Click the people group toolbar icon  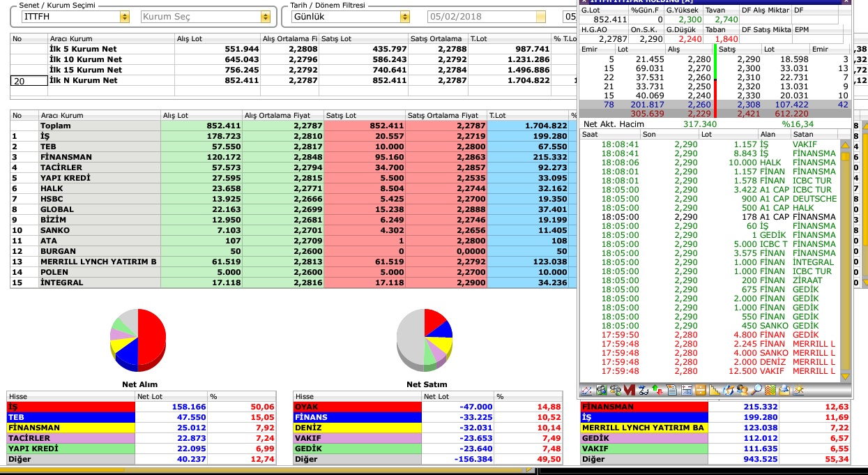pos(743,390)
